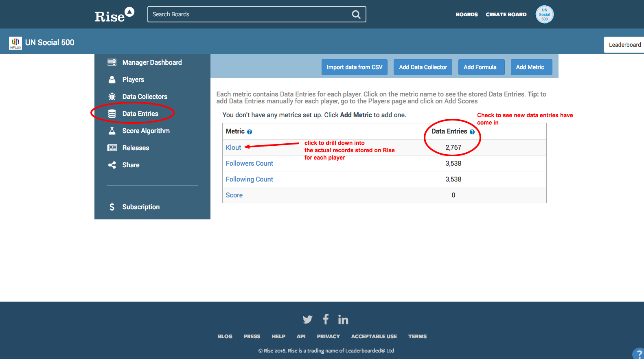Click the Players person icon
This screenshot has width=644, height=359.
coord(112,79)
